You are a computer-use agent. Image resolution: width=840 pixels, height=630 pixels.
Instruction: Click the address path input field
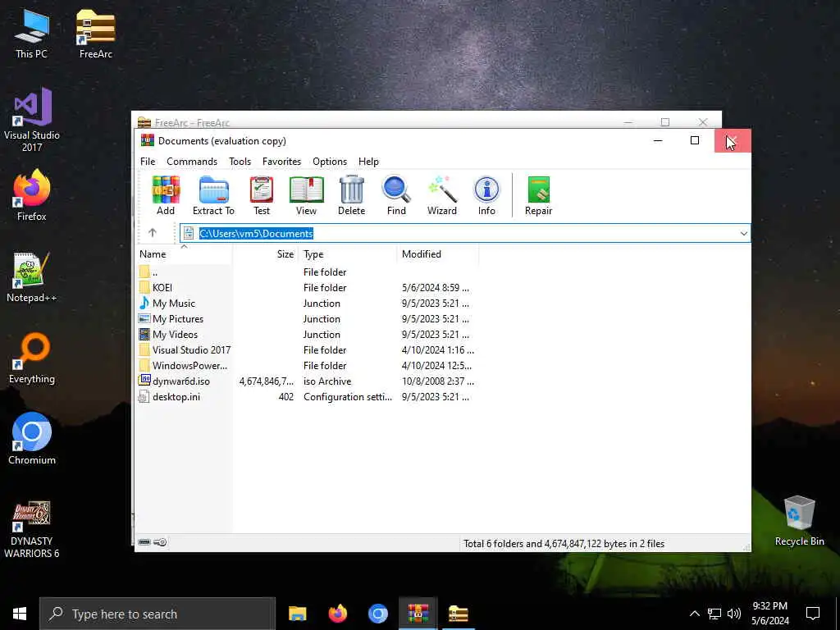465,233
